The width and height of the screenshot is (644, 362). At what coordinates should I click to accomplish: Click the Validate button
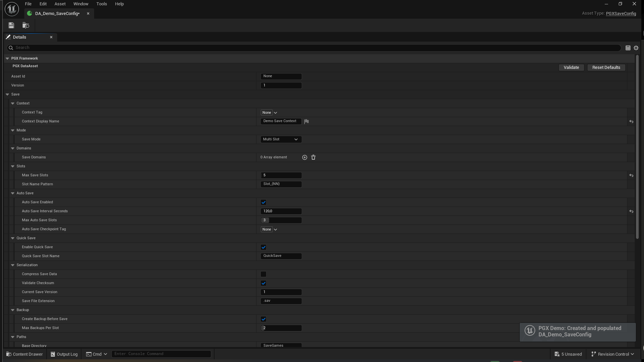pyautogui.click(x=571, y=67)
